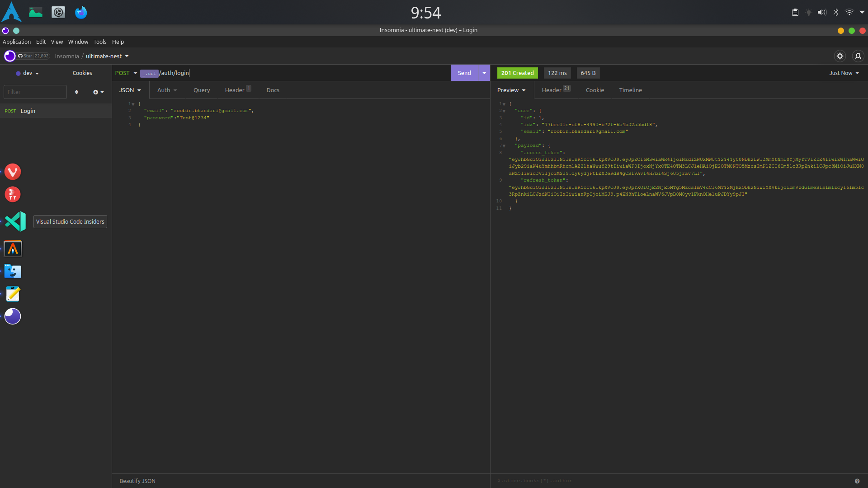The height and width of the screenshot is (488, 868).
Task: Change the POST method dropdown
Action: point(126,73)
